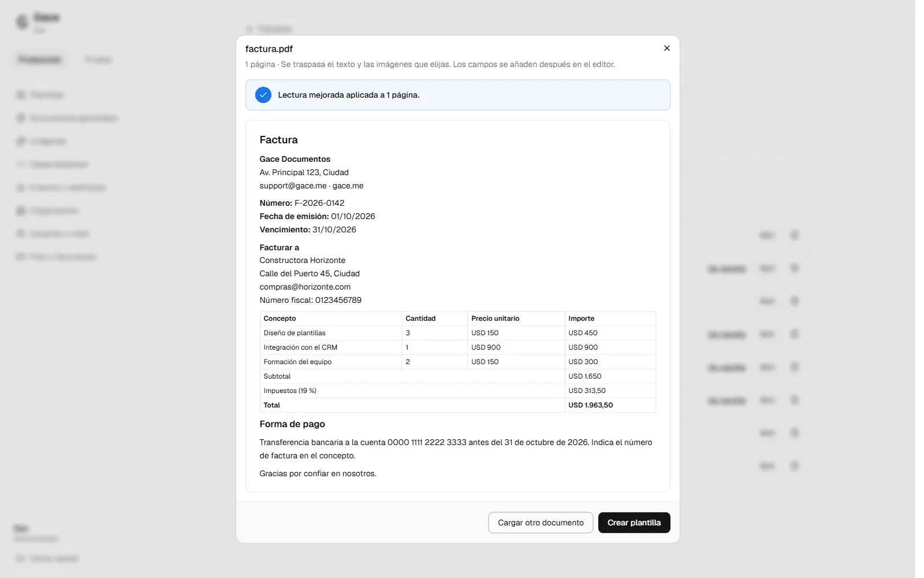This screenshot has height=578, width=924.
Task: Close the factura.pdf dialog
Action: 667,48
